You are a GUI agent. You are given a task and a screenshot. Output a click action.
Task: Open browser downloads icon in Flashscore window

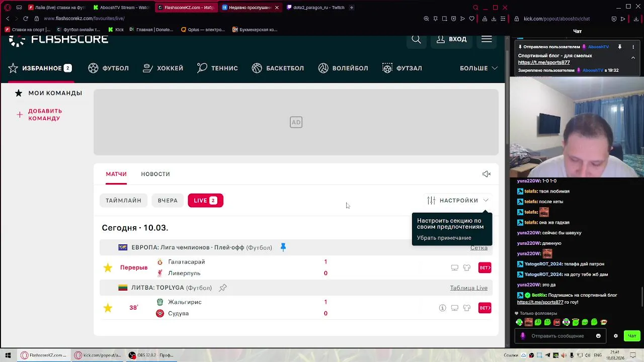494,19
